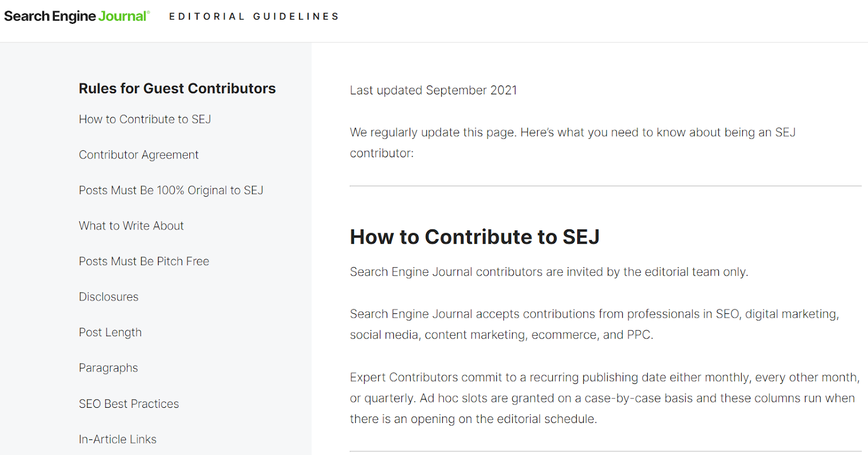Click the Rules for Guest Contributors sidebar heading
Viewport: 868px width, 455px height.
[177, 88]
